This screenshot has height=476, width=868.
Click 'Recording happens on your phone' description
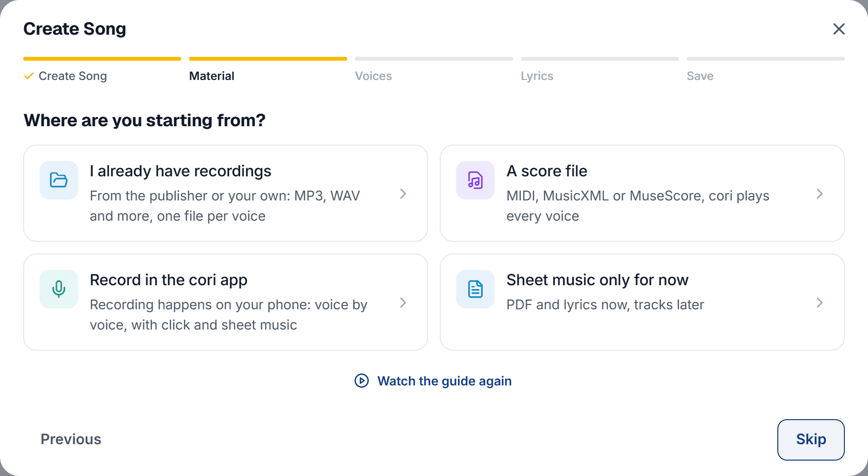(x=229, y=315)
